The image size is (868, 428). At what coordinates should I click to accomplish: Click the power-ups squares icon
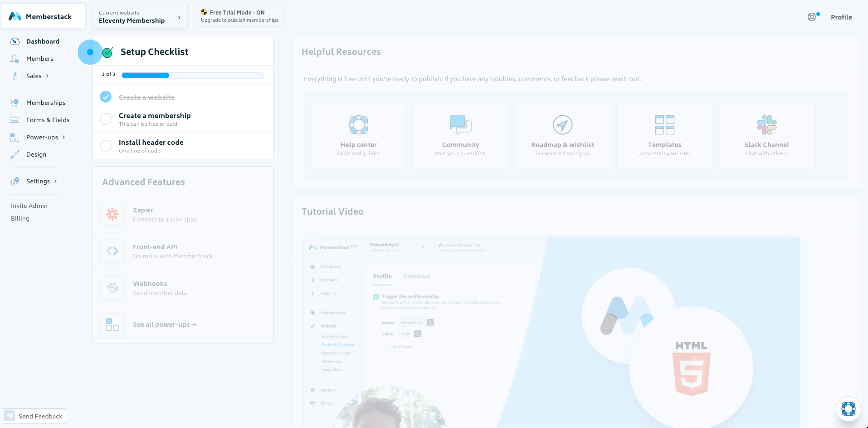pos(112,325)
